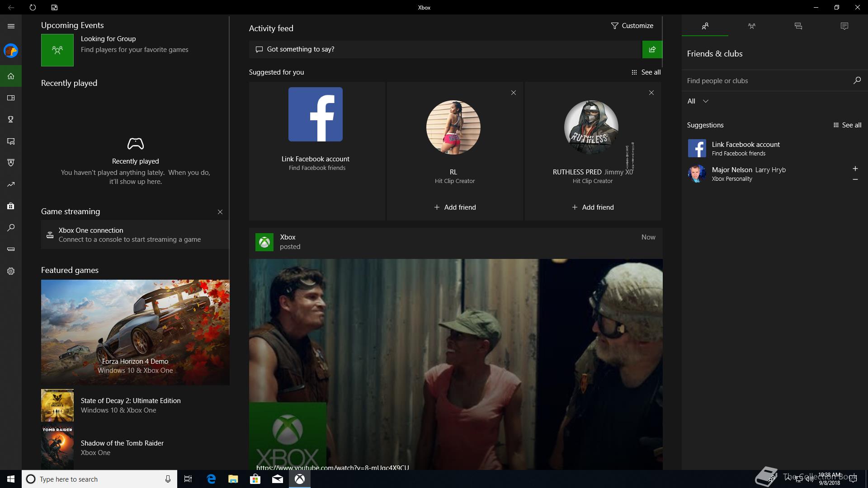
Task: Open Search magnifier in left sidebar
Action: pos(11,228)
